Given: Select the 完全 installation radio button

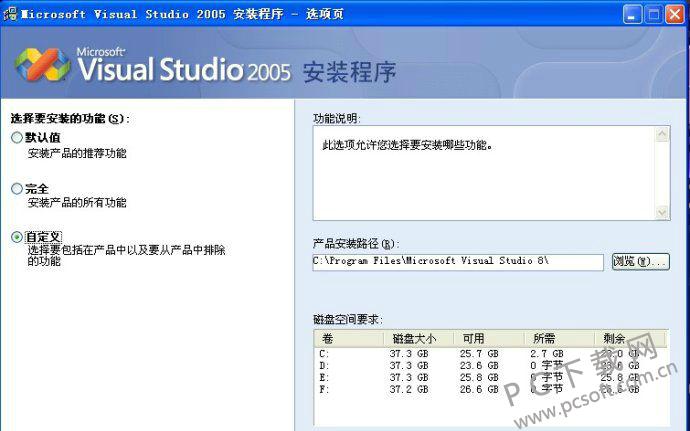Looking at the screenshot, I should click(x=17, y=189).
